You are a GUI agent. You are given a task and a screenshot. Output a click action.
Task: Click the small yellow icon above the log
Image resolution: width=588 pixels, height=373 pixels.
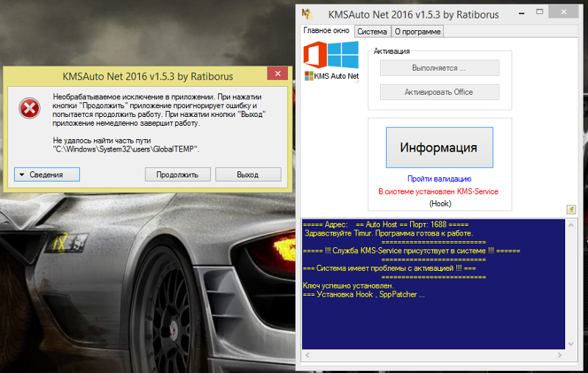coord(571,210)
